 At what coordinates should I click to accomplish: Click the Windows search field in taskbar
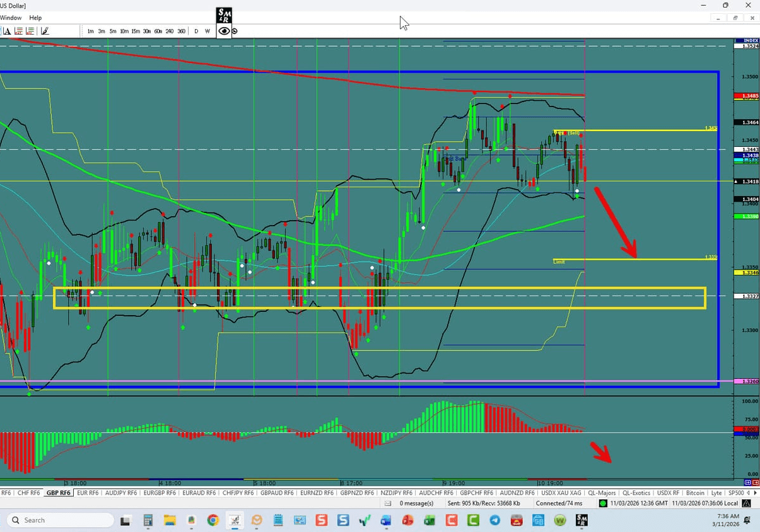[59, 520]
